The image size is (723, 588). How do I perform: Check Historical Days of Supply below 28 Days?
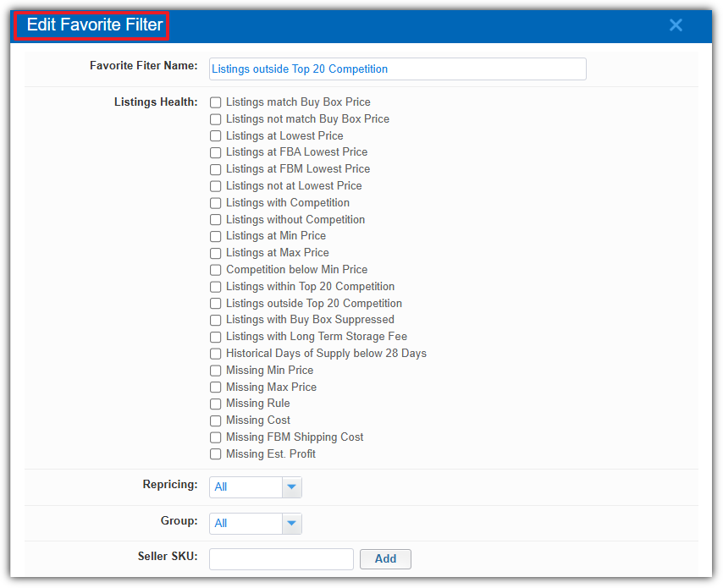[215, 354]
